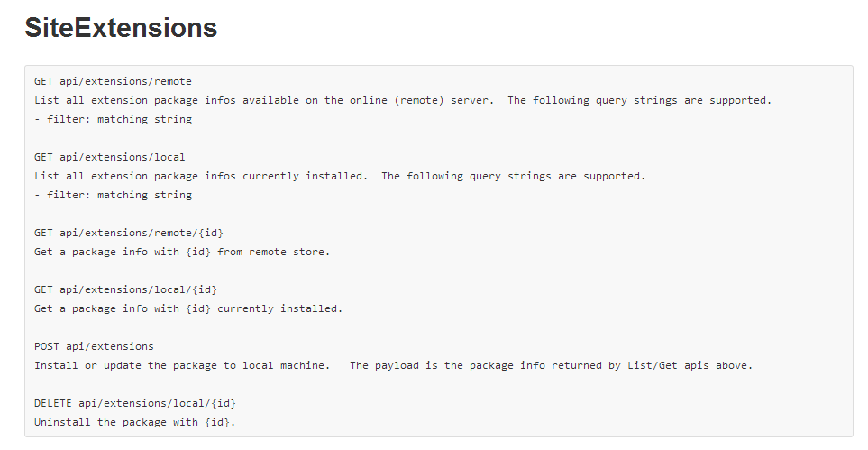Image resolution: width=868 pixels, height=450 pixels.
Task: Click the word "DELETE" in the code block
Action: point(53,403)
